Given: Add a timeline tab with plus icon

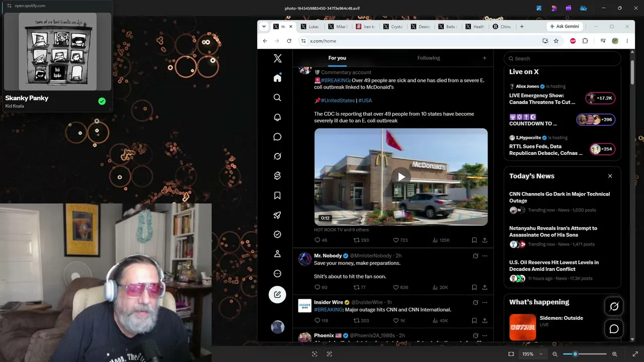Looking at the screenshot, I should pos(485,58).
